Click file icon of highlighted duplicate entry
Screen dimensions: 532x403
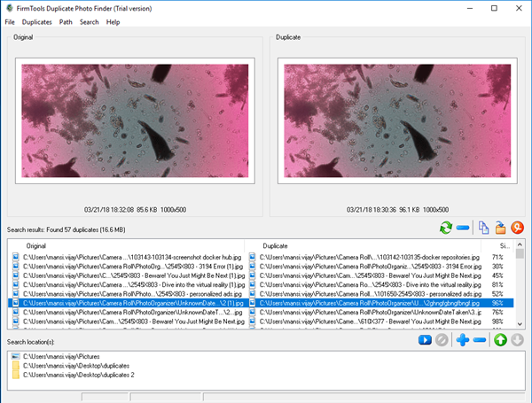click(x=252, y=303)
